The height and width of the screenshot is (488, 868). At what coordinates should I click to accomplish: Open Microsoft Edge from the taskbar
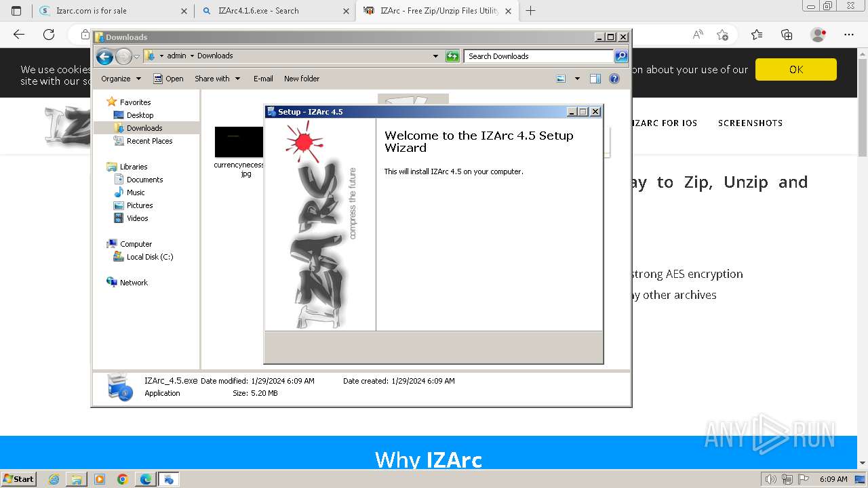click(145, 479)
